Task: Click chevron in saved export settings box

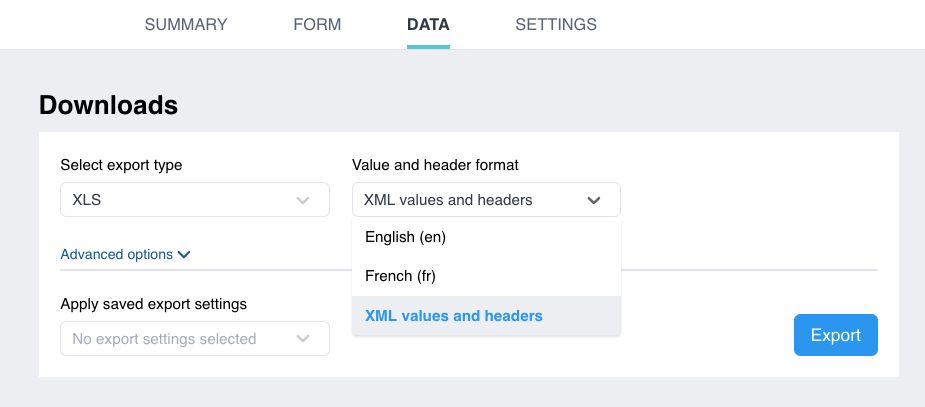Action: (x=304, y=339)
